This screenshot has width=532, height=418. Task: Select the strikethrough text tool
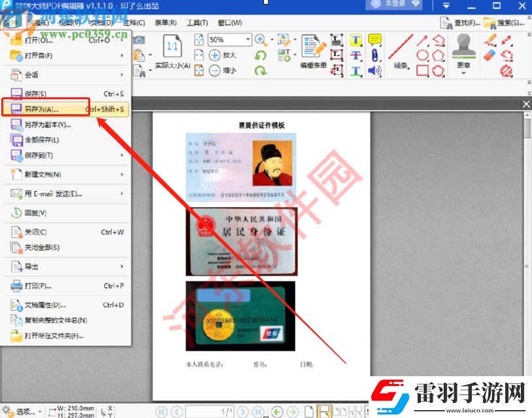356,56
